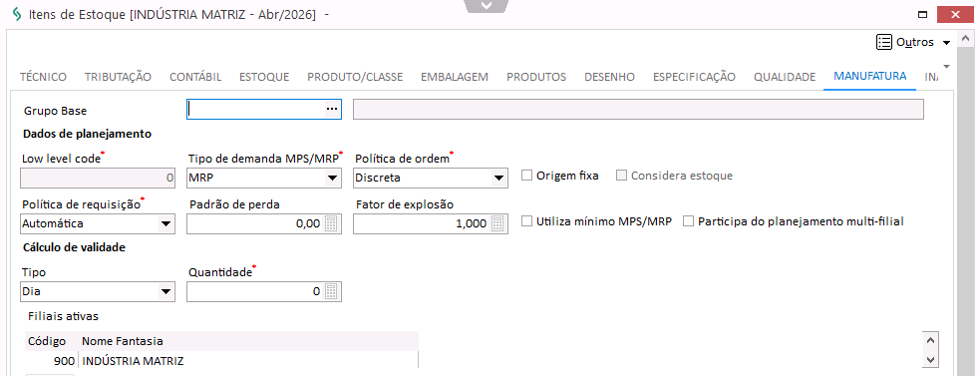Expand the collapsed panel chevron at top
980x376 pixels.
point(486,6)
